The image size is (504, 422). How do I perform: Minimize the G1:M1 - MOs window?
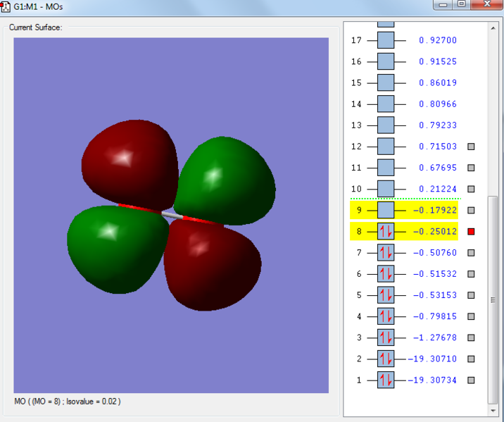[443, 4]
